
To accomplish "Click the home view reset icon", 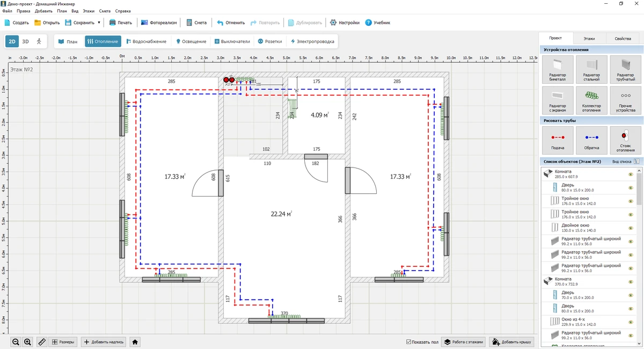I will [135, 341].
